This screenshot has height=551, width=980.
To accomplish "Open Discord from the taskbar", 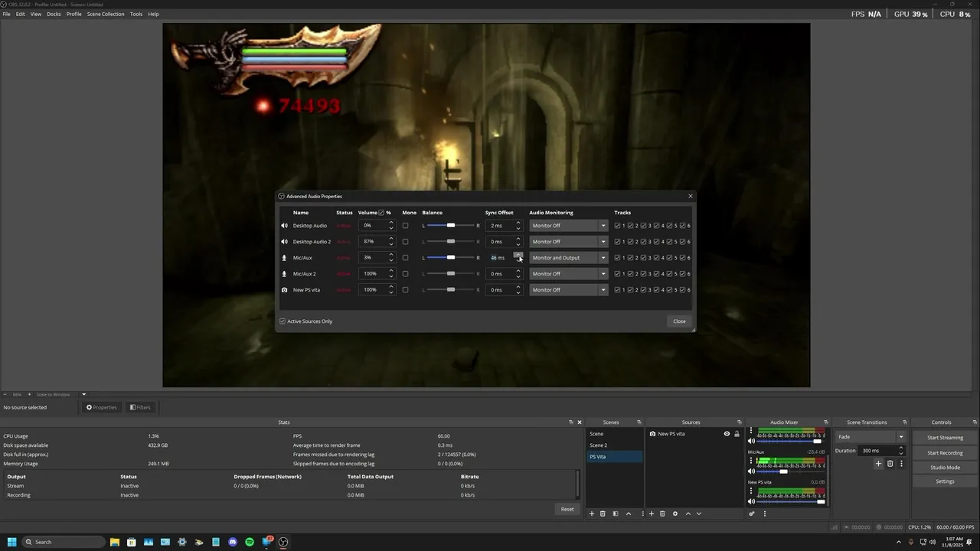I will [x=233, y=542].
